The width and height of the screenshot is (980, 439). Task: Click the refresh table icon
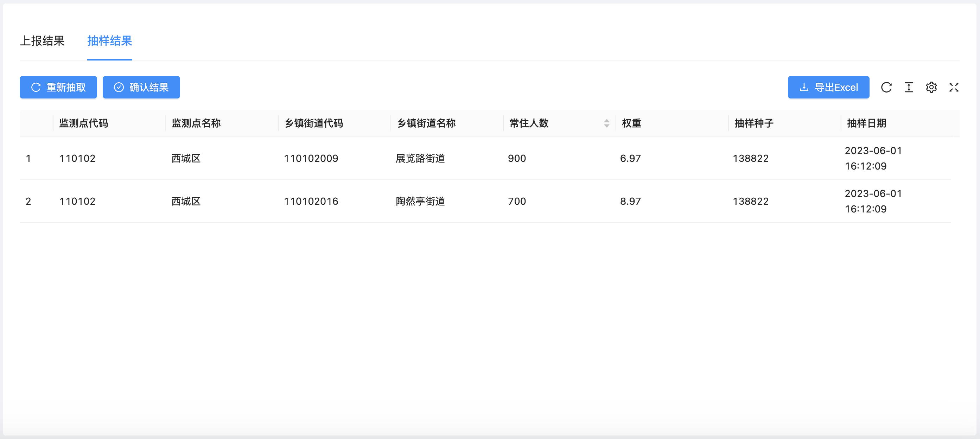(886, 87)
